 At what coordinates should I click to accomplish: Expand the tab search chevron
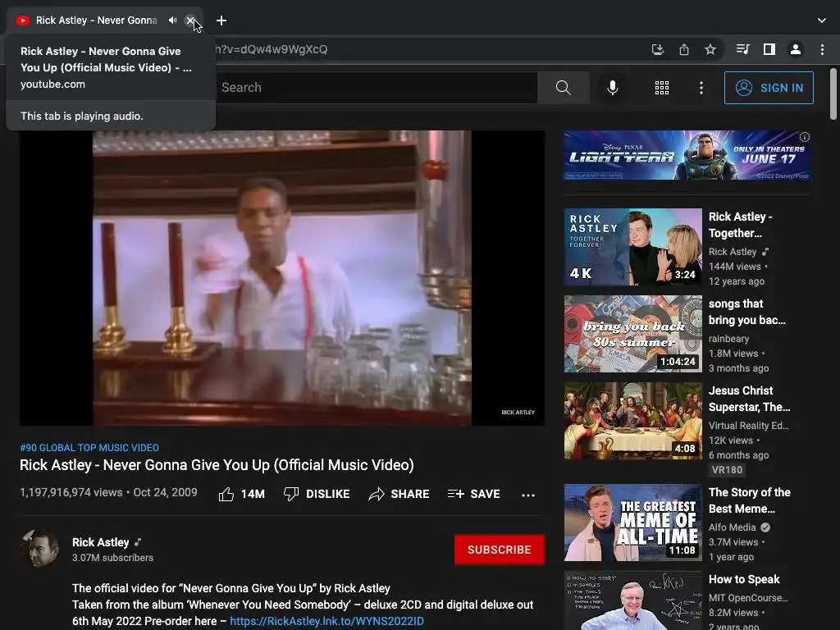[822, 21]
